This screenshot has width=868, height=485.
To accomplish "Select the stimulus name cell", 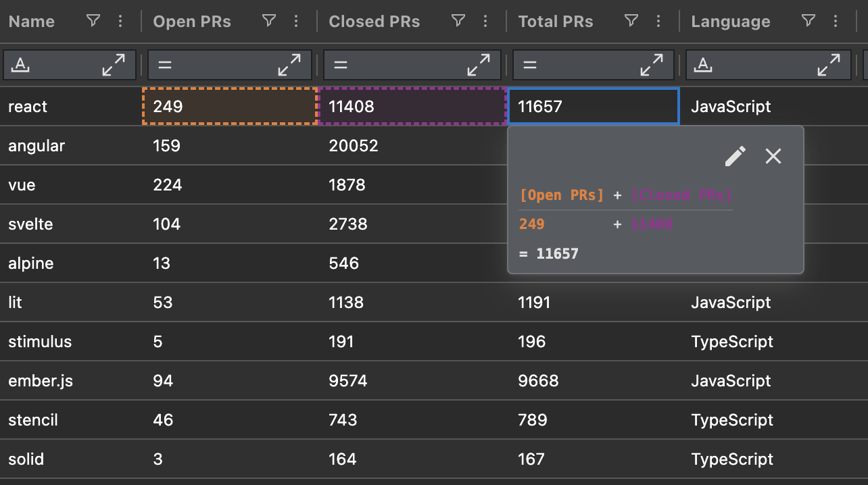I will 70,341.
